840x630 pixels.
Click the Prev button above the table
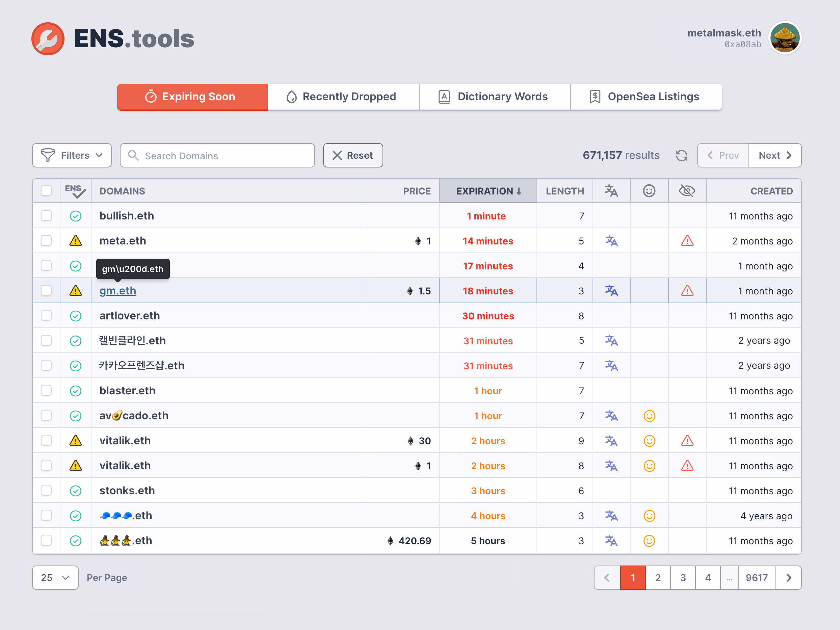[x=723, y=155]
